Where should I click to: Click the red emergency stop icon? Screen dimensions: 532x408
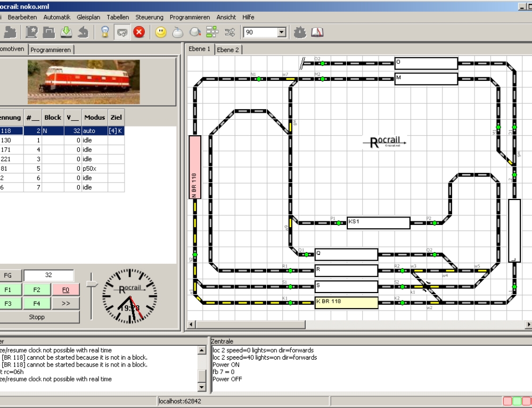point(139,32)
